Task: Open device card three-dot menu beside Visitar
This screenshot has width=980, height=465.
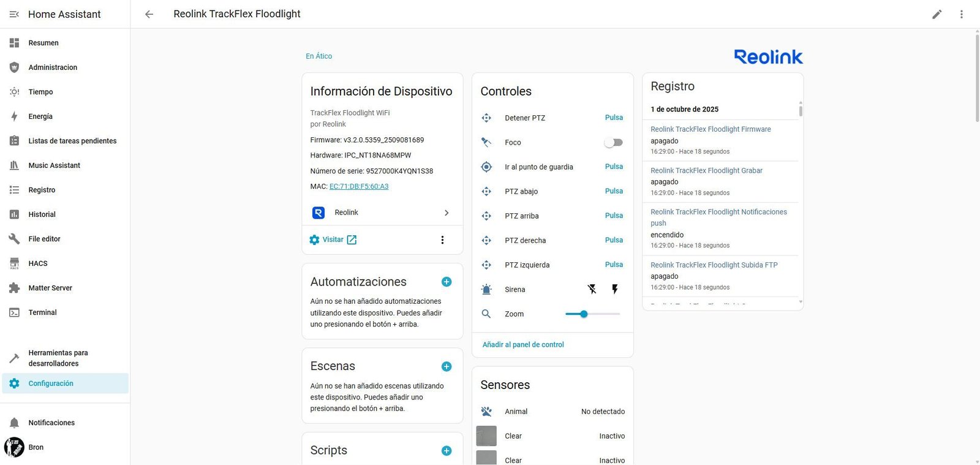Action: pyautogui.click(x=442, y=240)
